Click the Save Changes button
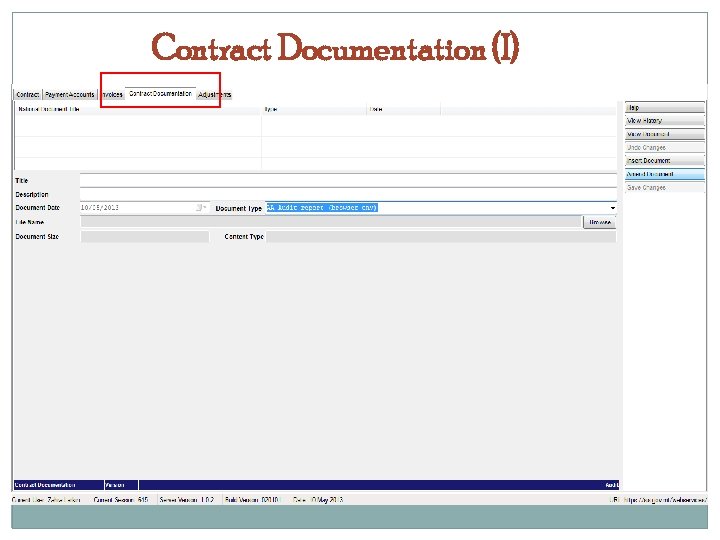The image size is (720, 540). (x=664, y=187)
